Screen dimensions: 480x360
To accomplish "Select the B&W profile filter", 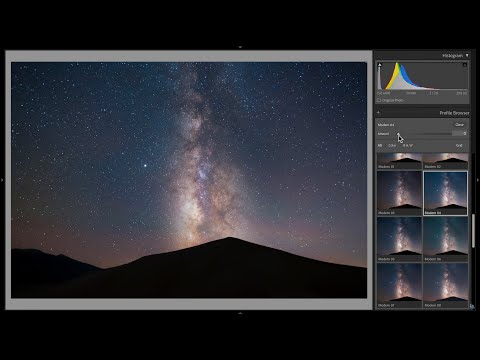I will 408,145.
